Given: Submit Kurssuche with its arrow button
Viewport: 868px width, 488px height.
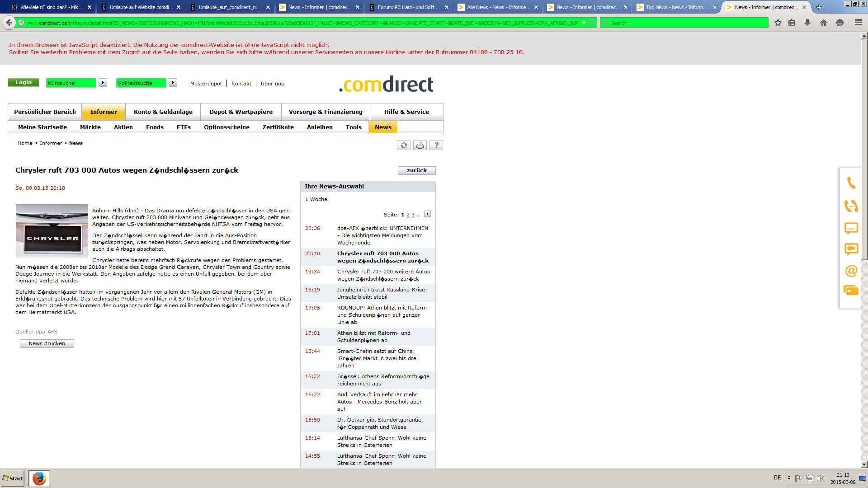Looking at the screenshot, I should click(x=103, y=83).
